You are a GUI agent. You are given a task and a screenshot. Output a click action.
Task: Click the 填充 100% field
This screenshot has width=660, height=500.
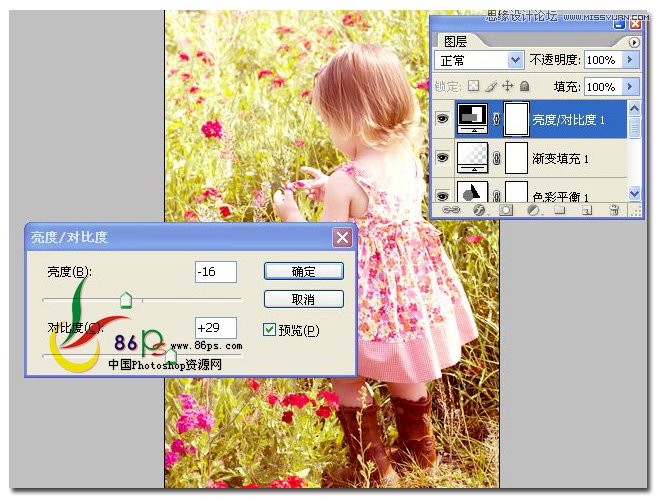click(x=603, y=87)
